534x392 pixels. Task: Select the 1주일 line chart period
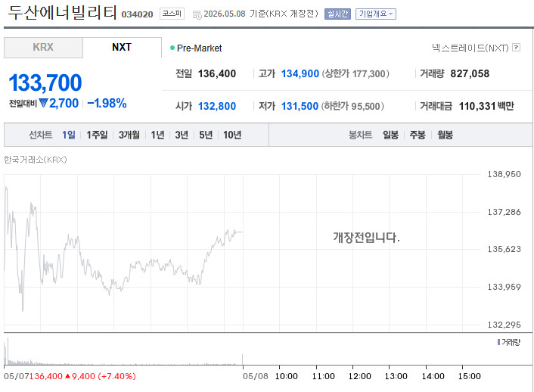97,135
